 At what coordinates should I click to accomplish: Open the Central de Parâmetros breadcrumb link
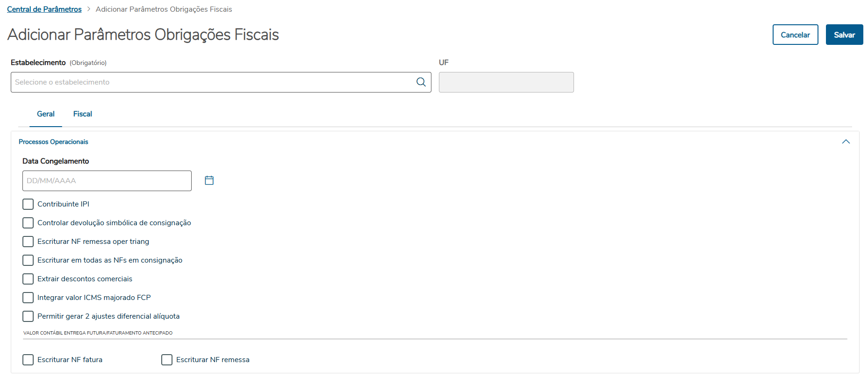(44, 9)
